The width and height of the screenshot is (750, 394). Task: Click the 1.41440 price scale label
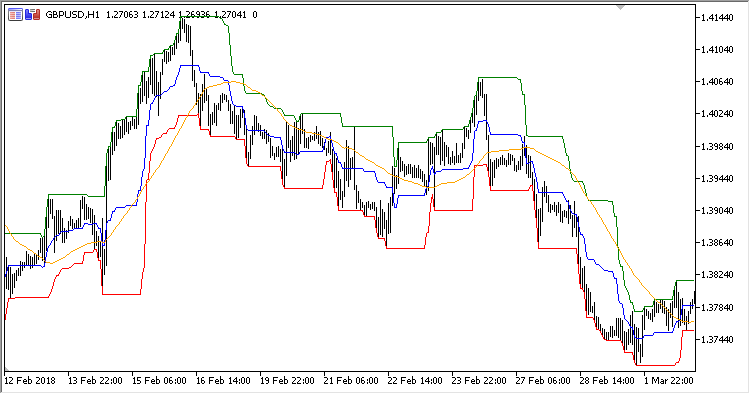click(x=717, y=18)
